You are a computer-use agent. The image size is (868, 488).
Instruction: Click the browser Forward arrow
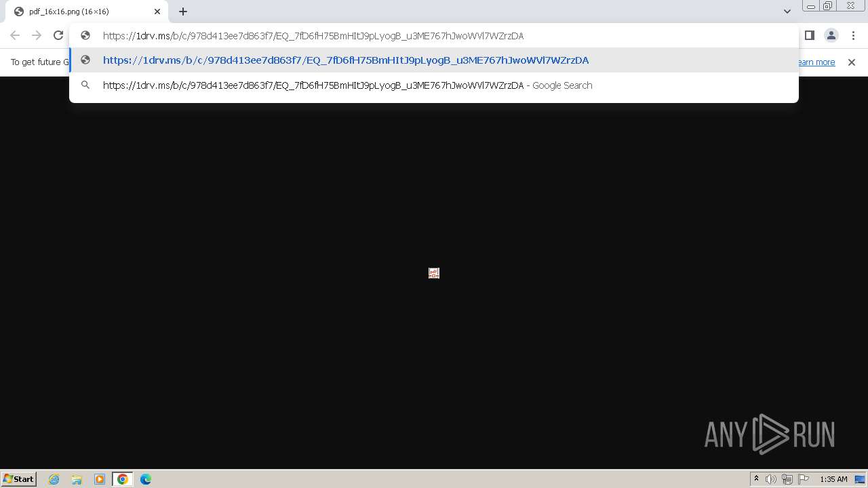click(x=37, y=36)
